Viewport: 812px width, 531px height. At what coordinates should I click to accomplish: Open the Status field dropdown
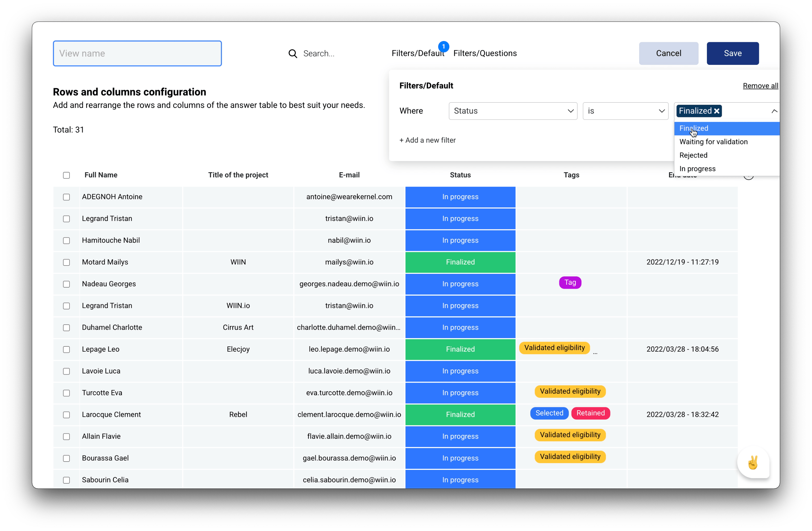pyautogui.click(x=513, y=111)
